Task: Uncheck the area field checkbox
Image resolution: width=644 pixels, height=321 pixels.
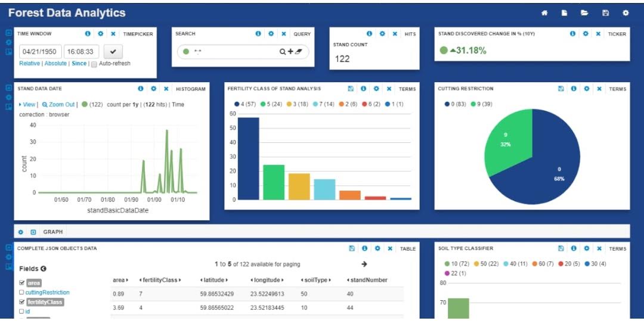Action: click(22, 283)
